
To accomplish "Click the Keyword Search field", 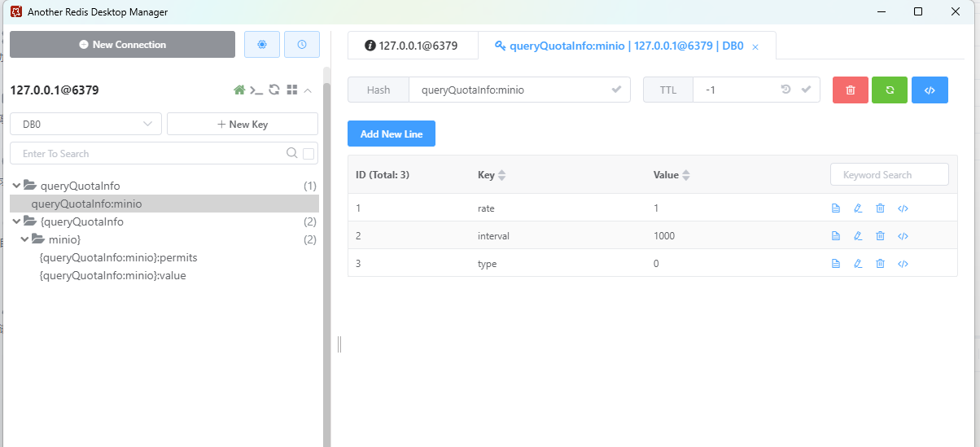I will tap(889, 174).
